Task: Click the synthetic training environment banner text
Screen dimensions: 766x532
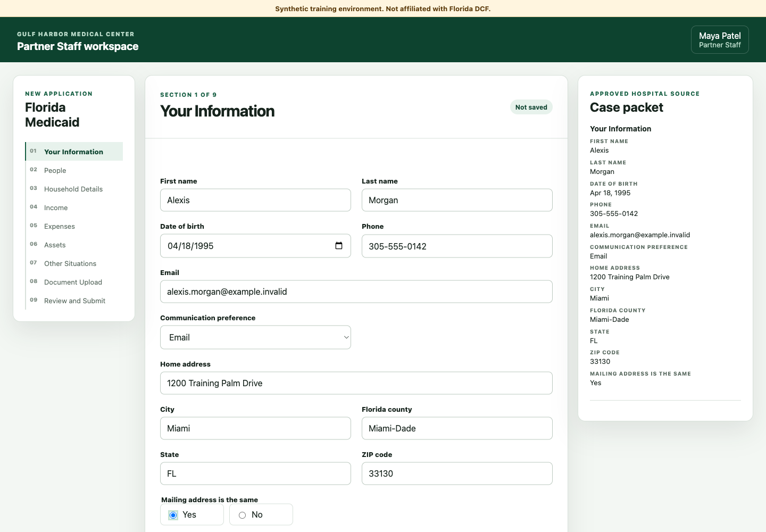Action: tap(383, 9)
